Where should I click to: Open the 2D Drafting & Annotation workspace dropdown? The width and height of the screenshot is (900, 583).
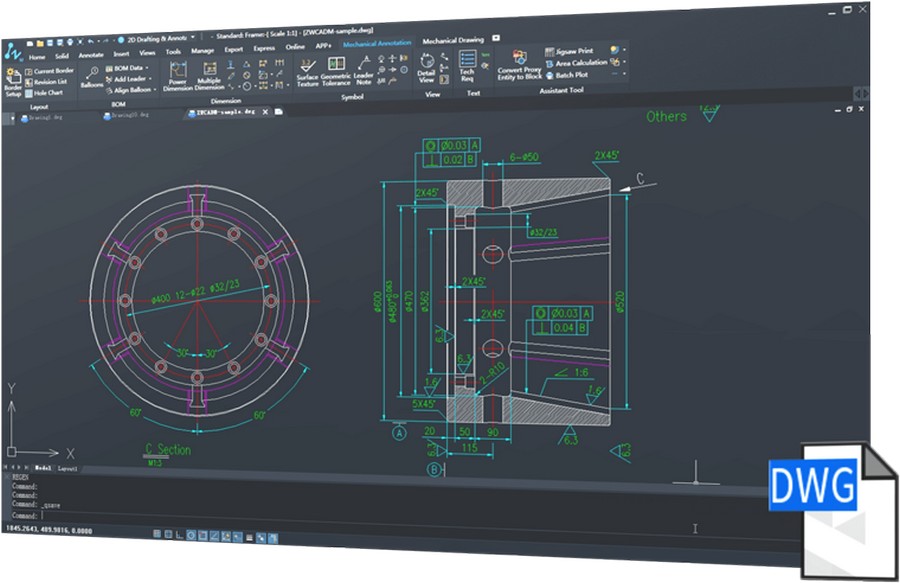pos(157,39)
